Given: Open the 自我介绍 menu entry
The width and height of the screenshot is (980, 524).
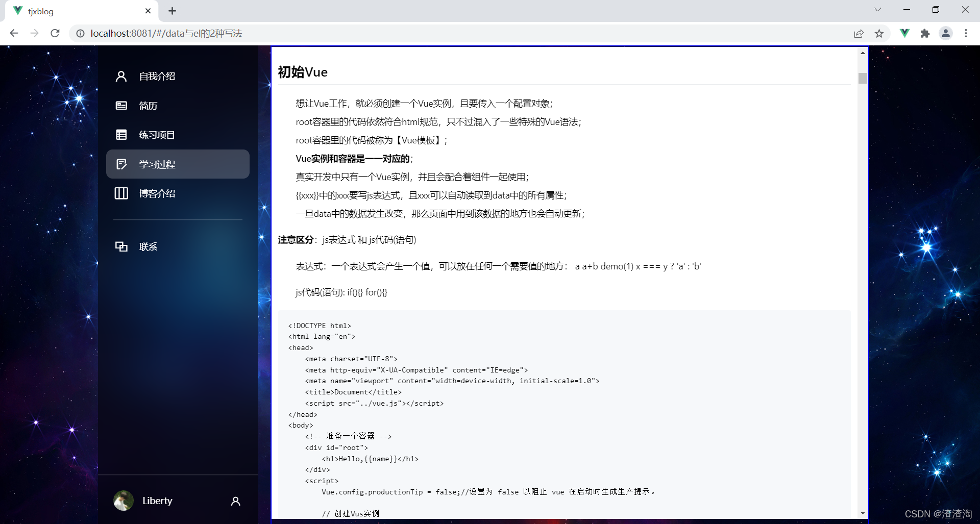Looking at the screenshot, I should point(178,76).
